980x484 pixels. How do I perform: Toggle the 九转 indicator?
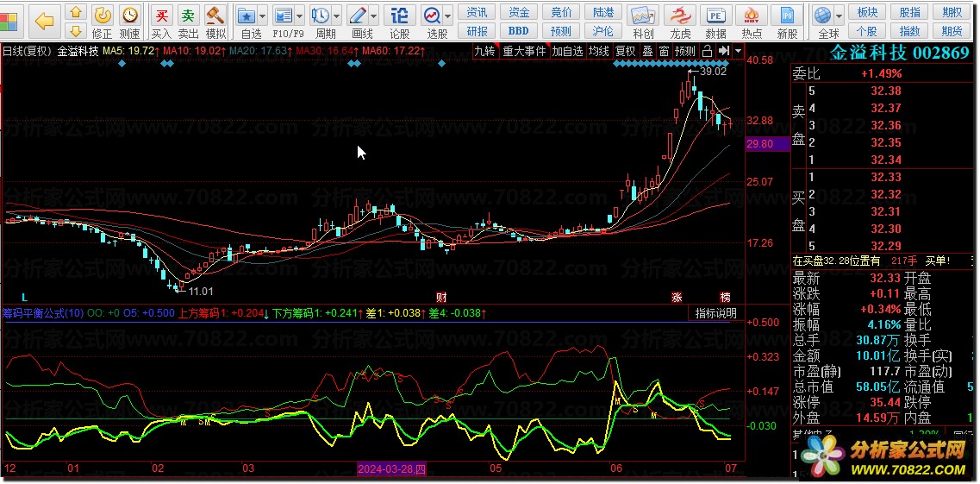click(x=484, y=51)
